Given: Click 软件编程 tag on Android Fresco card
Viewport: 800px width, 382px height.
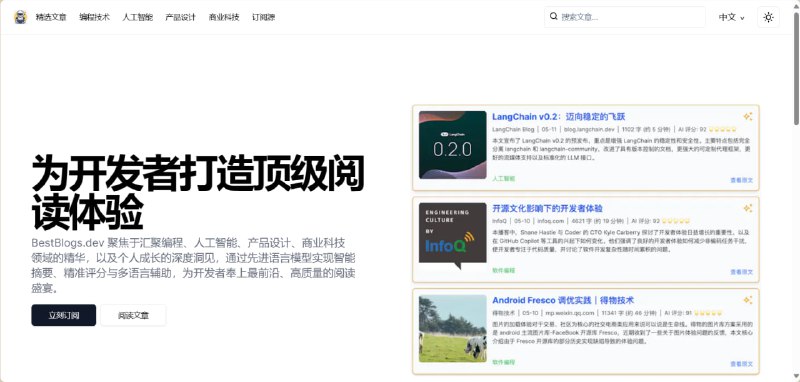Looking at the screenshot, I should pos(504,362).
